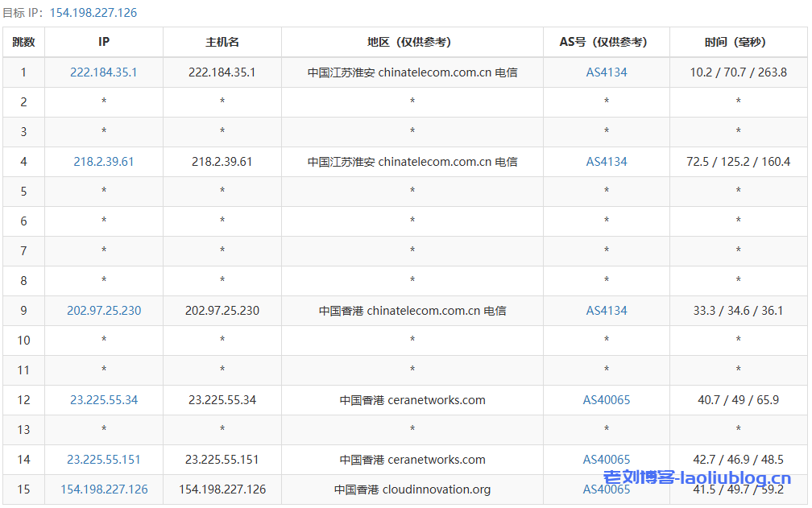
Task: Click the IP link 23.225.55.34 in hop 12
Action: (x=104, y=400)
